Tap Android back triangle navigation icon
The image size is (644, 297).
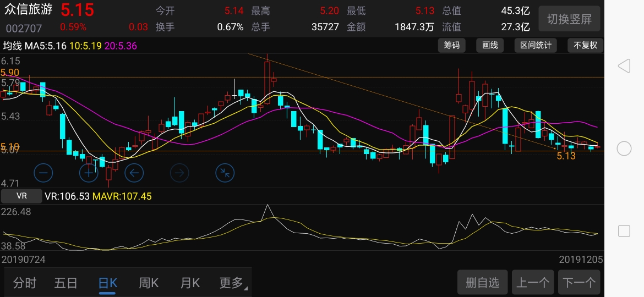(x=624, y=65)
